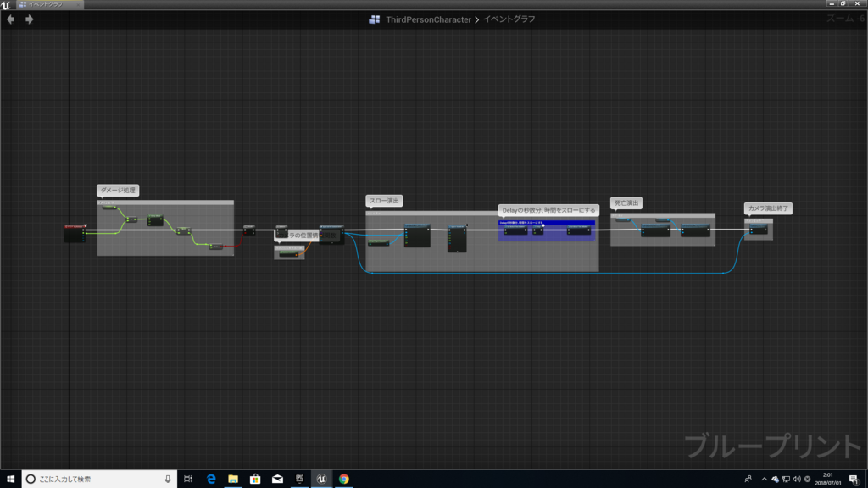868x488 pixels.
Task: Select the スロー演出 comment label
Action: 384,201
